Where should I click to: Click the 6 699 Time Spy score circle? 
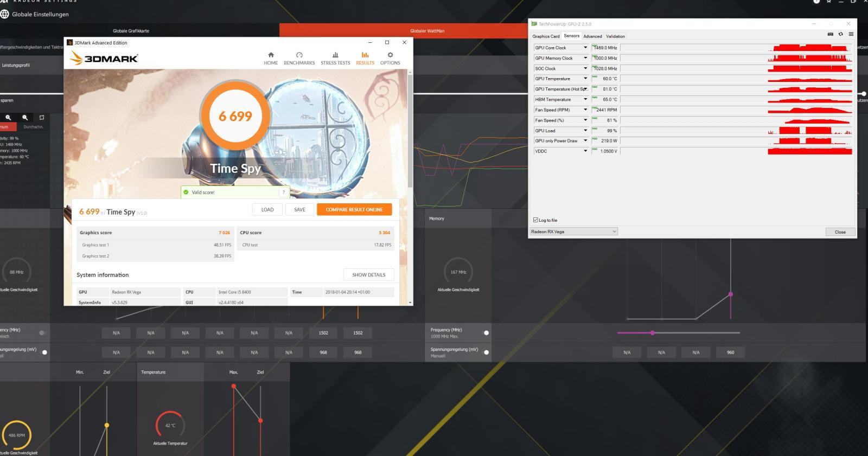pos(235,116)
